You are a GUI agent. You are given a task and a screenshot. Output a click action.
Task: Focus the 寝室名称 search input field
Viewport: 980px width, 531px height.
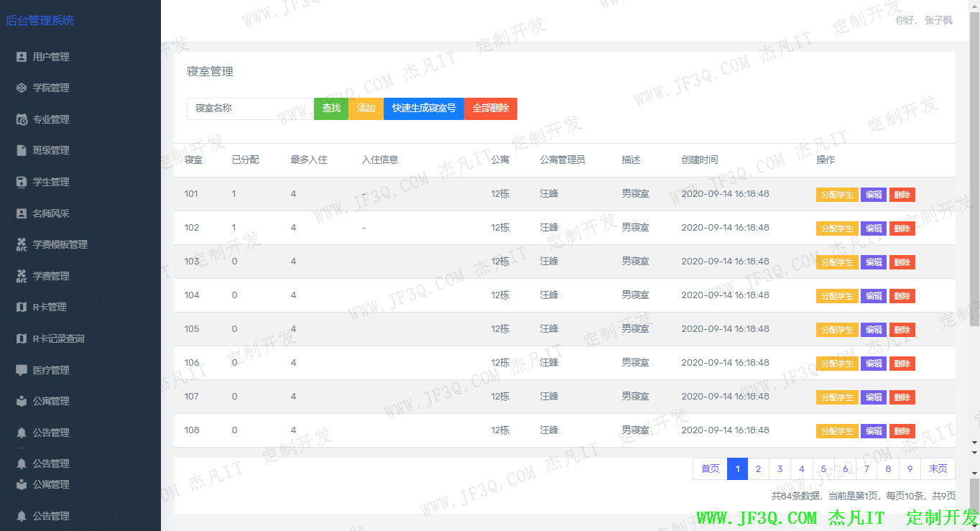[x=250, y=108]
